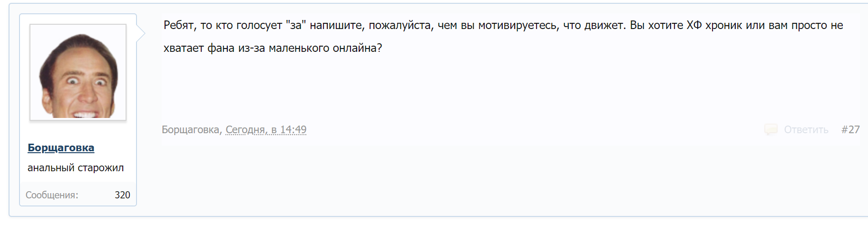Image resolution: width=868 pixels, height=225 pixels.
Task: Click the word голосует in the post
Action: click(x=259, y=25)
